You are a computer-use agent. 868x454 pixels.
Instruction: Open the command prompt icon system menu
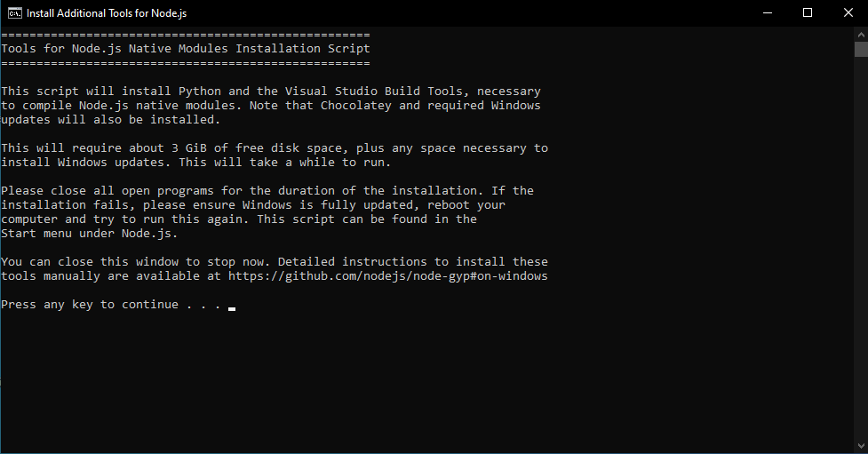[x=15, y=13]
